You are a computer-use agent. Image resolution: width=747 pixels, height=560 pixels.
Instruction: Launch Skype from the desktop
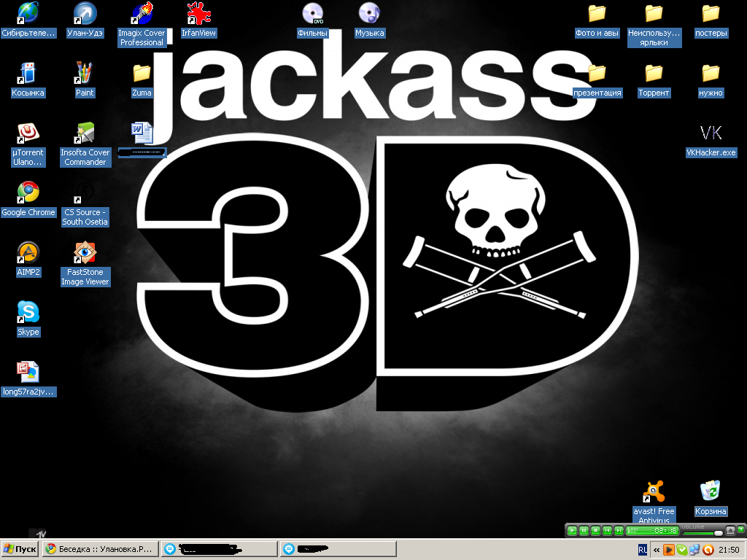[28, 312]
